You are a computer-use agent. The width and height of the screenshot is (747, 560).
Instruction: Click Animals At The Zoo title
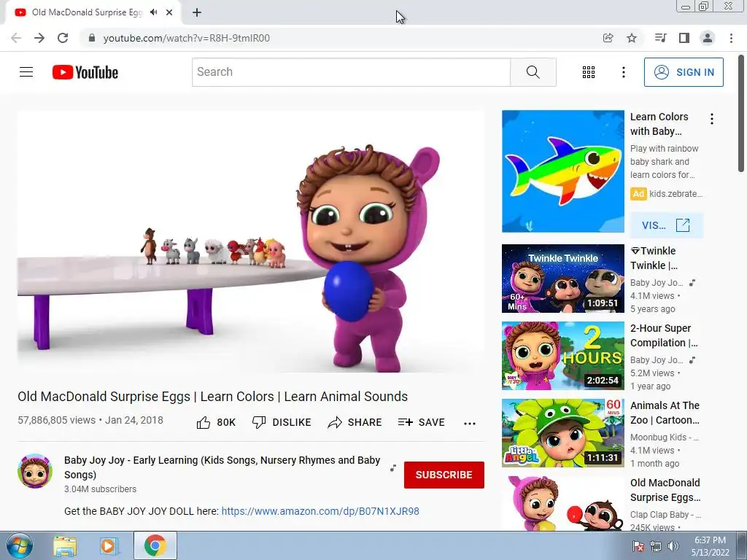pos(665,413)
